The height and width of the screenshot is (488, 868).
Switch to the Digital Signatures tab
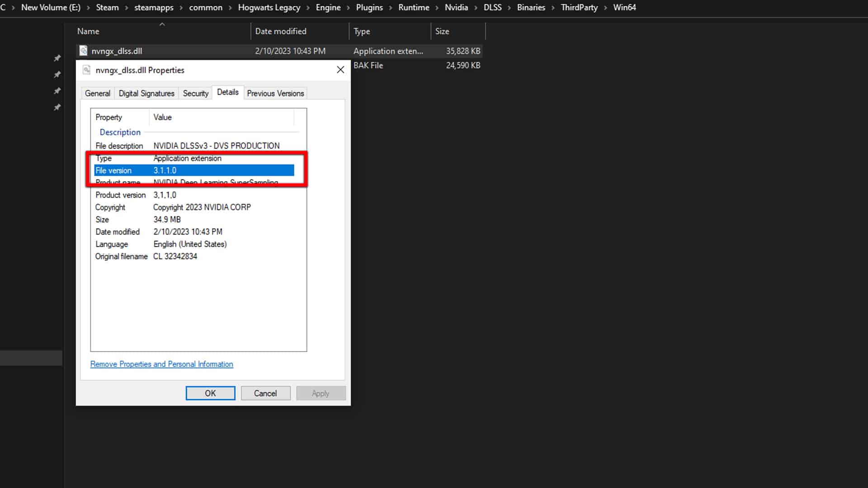pyautogui.click(x=146, y=93)
